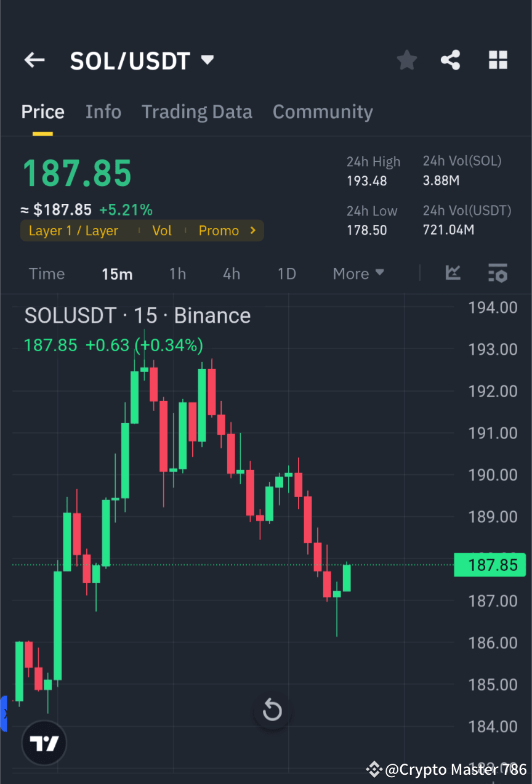Enable the 1D timeframe view
Image resolution: width=532 pixels, height=784 pixels.
click(x=286, y=273)
